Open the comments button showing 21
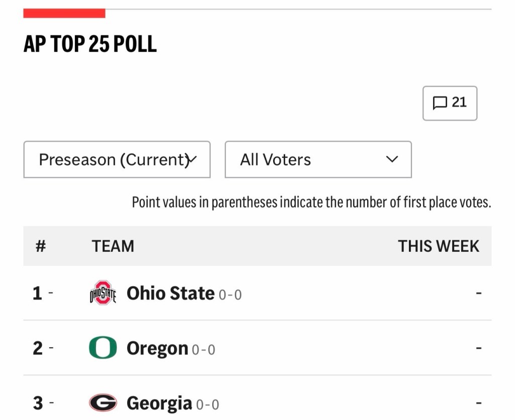 point(450,103)
